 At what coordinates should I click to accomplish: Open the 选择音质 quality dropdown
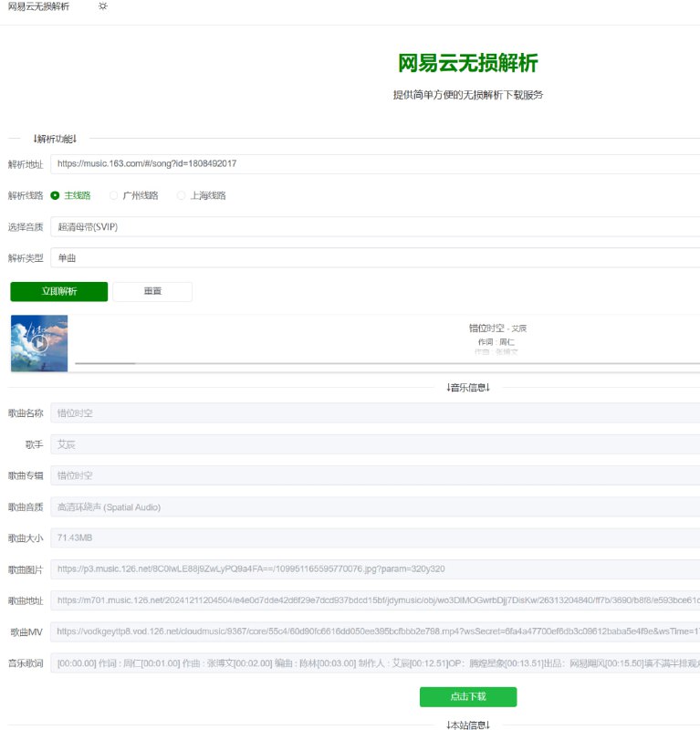pyautogui.click(x=375, y=226)
